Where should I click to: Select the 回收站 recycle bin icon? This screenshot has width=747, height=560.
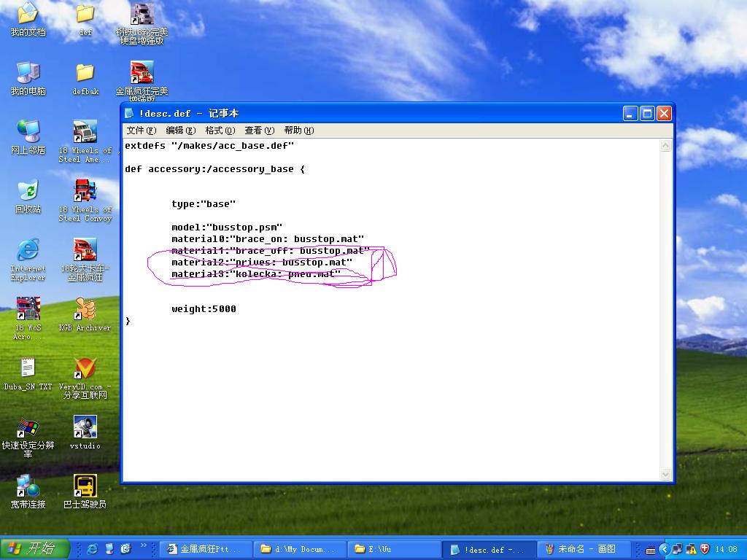click(28, 192)
